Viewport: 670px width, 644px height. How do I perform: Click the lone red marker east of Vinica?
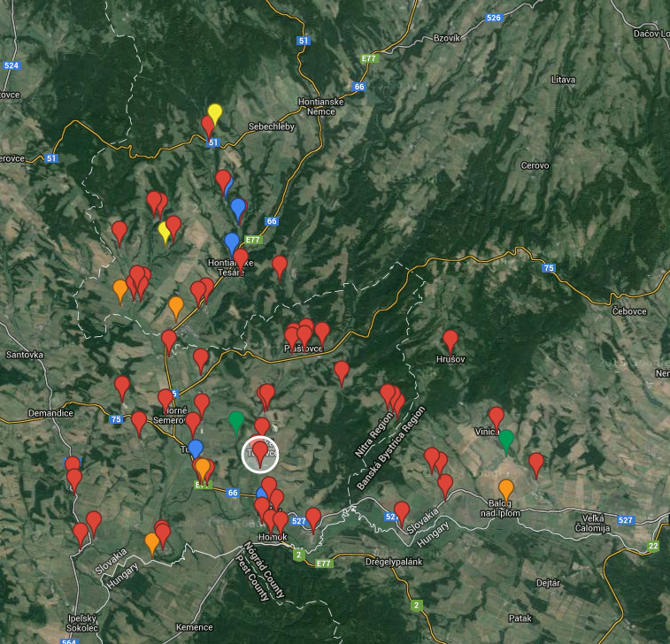pyautogui.click(x=536, y=463)
